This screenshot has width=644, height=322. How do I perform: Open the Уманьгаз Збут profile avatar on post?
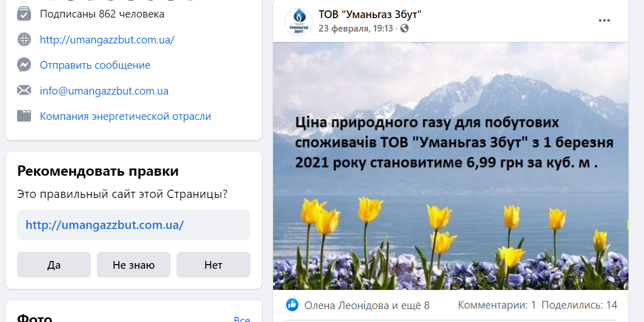[298, 22]
